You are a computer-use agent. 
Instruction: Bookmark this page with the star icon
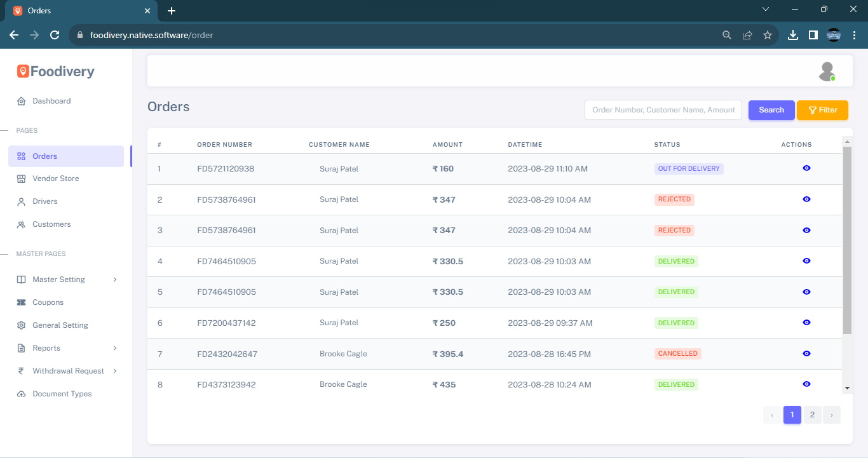[x=768, y=35]
